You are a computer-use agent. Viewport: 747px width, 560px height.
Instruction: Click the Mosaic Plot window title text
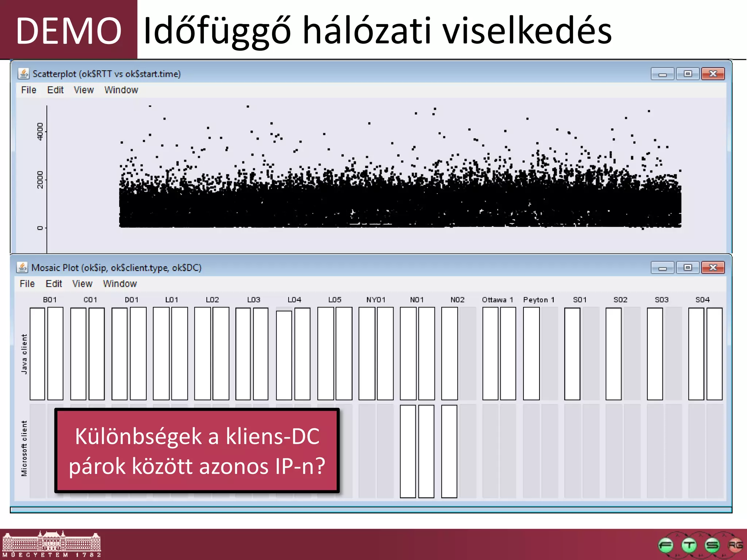pos(116,268)
